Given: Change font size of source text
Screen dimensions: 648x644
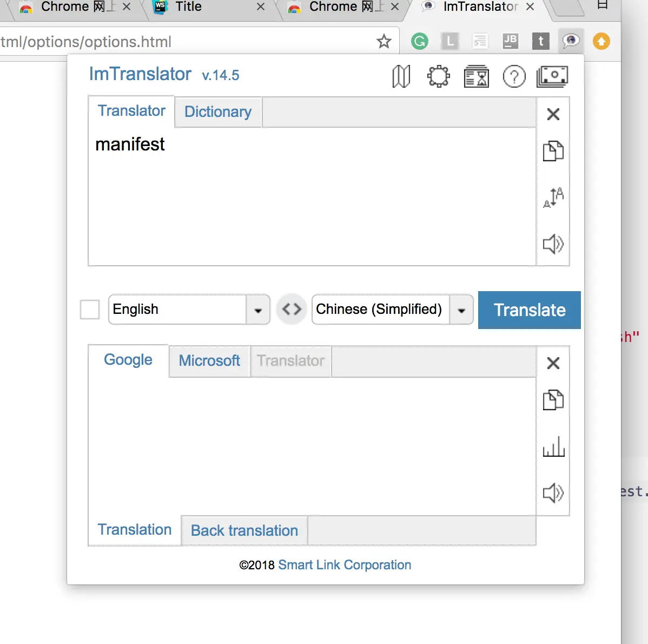Looking at the screenshot, I should 553,198.
